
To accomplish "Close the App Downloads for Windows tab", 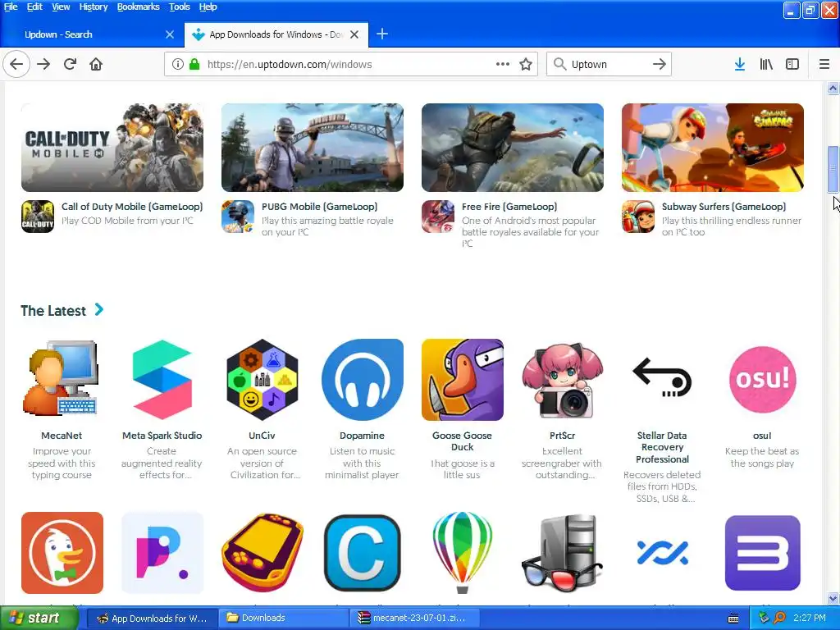I will 354,34.
